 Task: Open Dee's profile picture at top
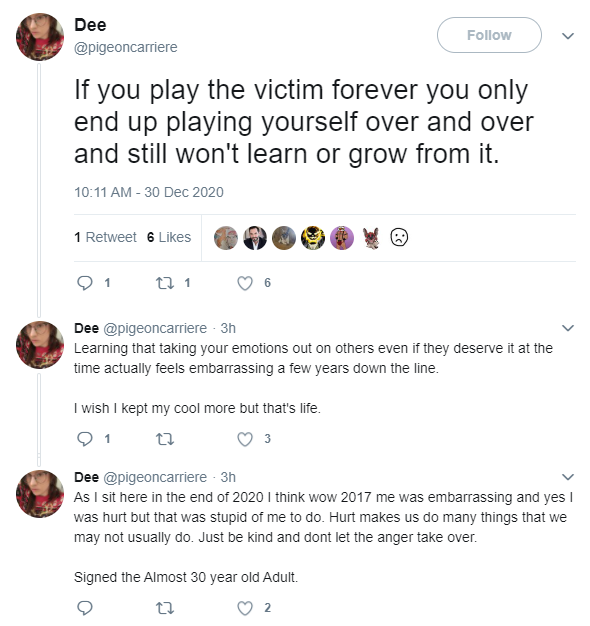40,37
